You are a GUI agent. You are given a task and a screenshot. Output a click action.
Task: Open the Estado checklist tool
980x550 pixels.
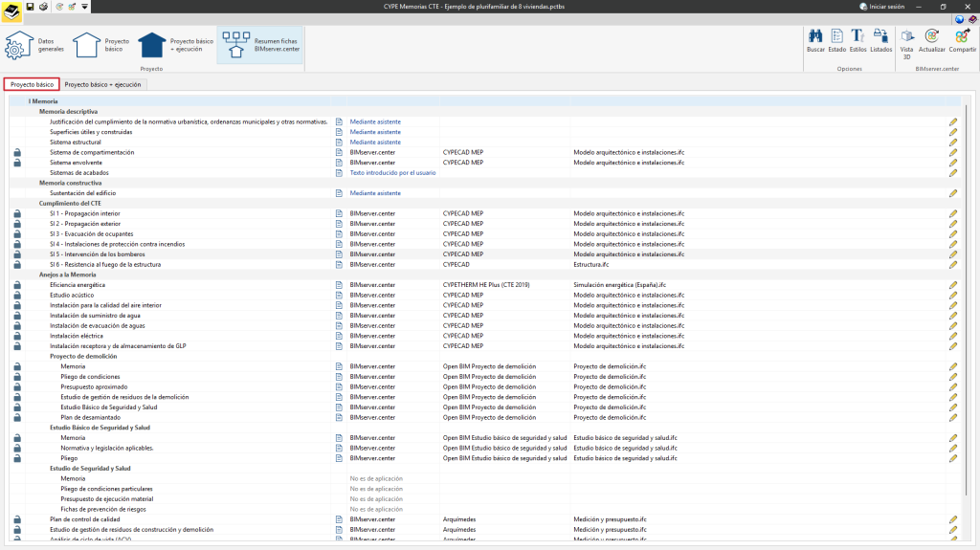(836, 40)
